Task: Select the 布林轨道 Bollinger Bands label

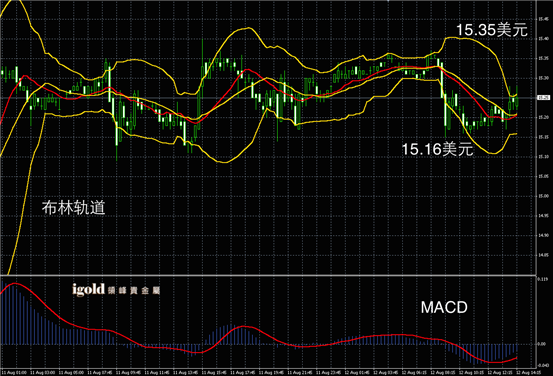Action: pos(73,208)
